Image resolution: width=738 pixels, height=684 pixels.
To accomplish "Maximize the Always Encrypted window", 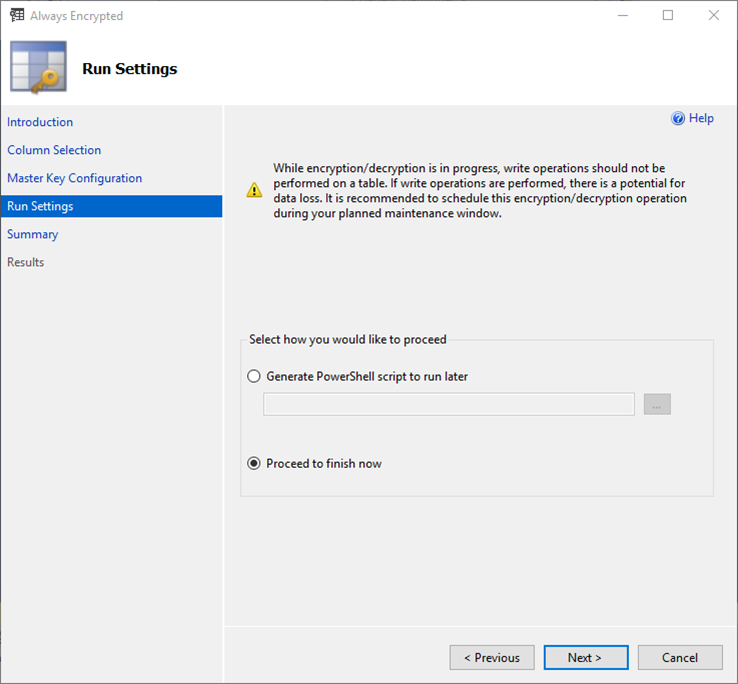I will pos(668,15).
